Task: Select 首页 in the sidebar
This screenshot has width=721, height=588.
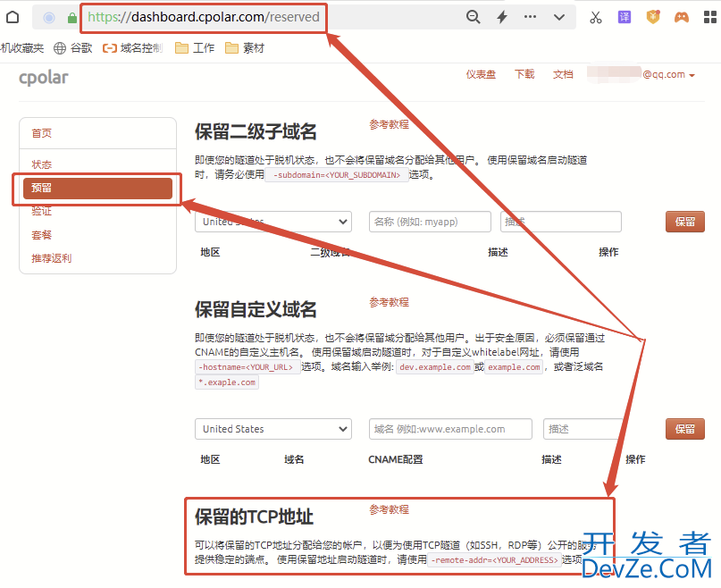Action: [x=41, y=133]
